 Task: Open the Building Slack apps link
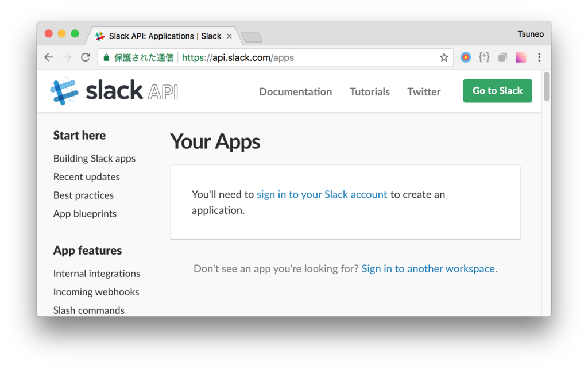click(x=95, y=159)
